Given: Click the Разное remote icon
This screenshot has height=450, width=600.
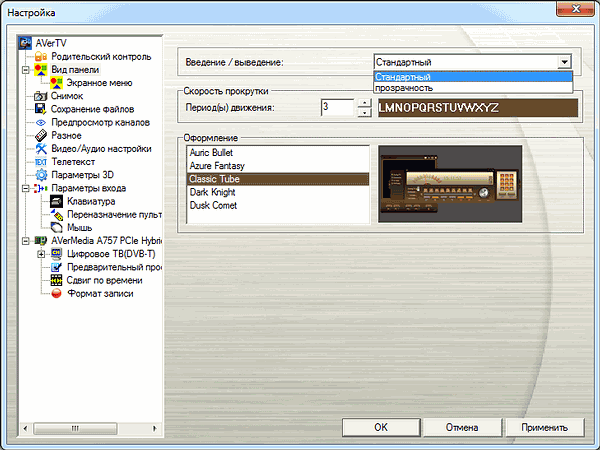Looking at the screenshot, I should [41, 135].
